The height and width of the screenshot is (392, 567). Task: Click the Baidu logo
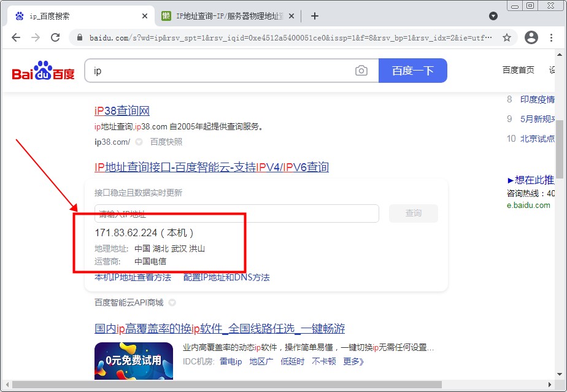43,70
